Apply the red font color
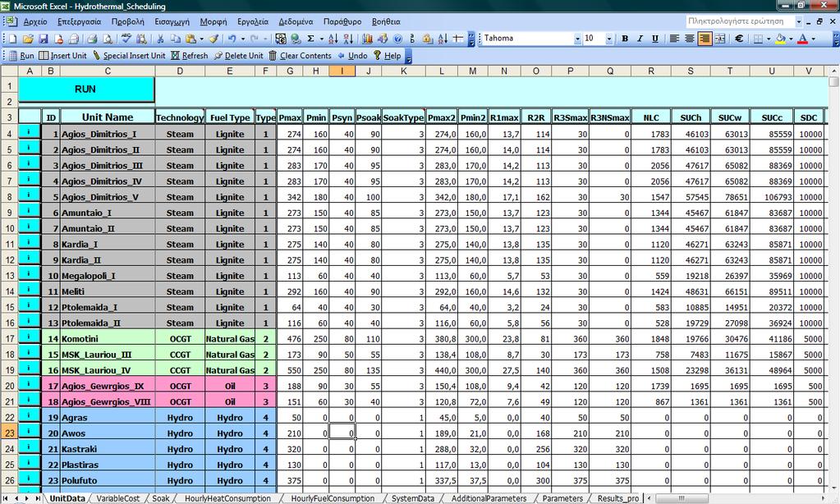This screenshot has height=504, width=840. pos(802,39)
